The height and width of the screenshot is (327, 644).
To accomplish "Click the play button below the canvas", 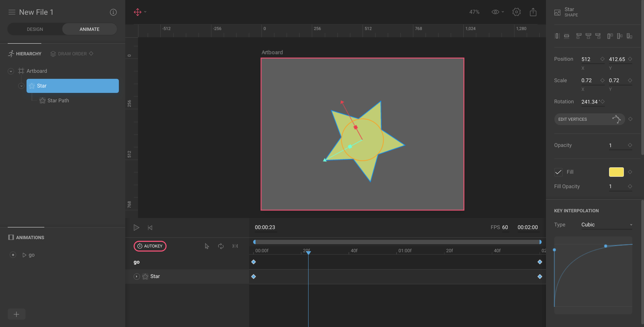I will coord(136,228).
